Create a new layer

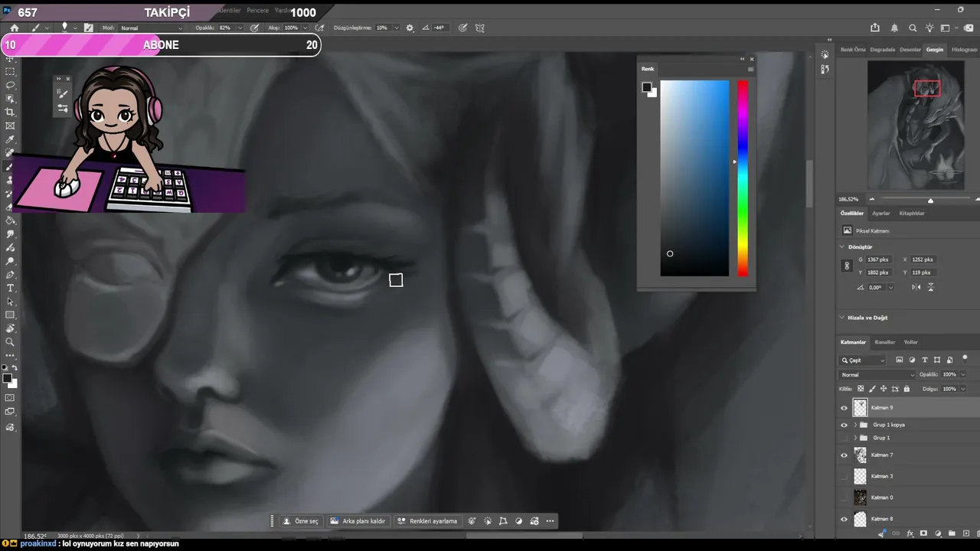click(965, 533)
